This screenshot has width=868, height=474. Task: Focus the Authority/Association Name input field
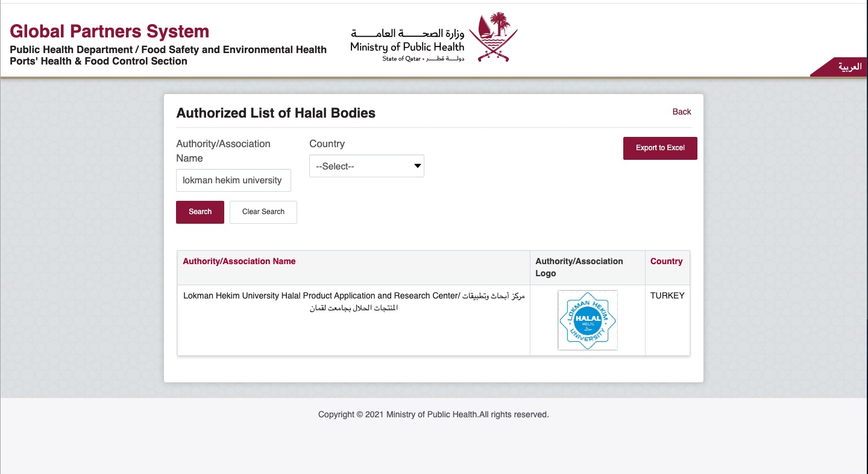[233, 180]
